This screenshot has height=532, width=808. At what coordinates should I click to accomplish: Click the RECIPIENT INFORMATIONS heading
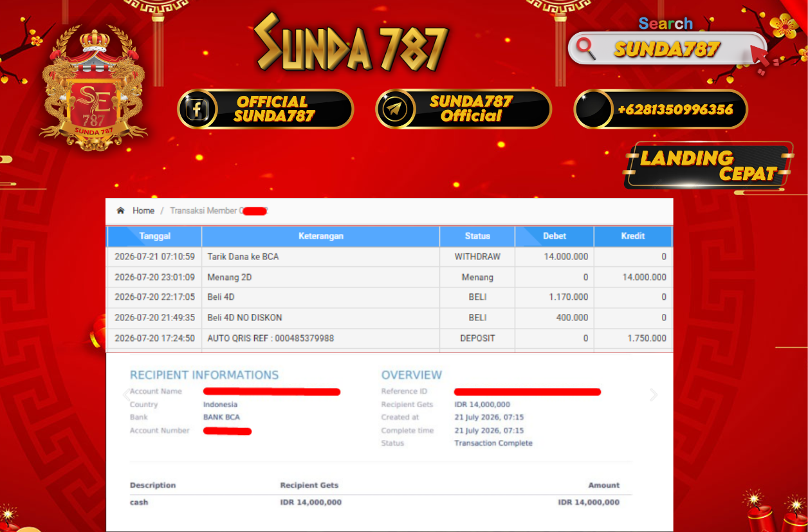click(x=205, y=375)
